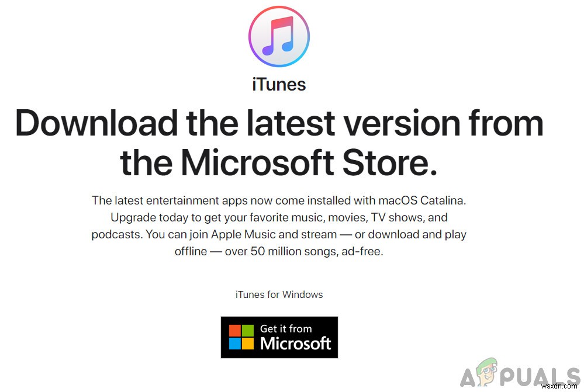
Task: Click the 'Microsoft' wordmark in the badge
Action: 296,344
